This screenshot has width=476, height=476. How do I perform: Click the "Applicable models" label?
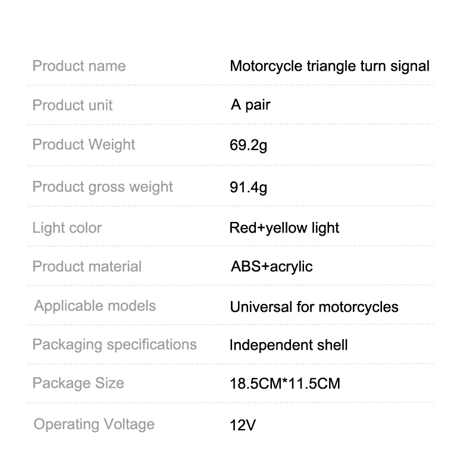[x=95, y=306]
